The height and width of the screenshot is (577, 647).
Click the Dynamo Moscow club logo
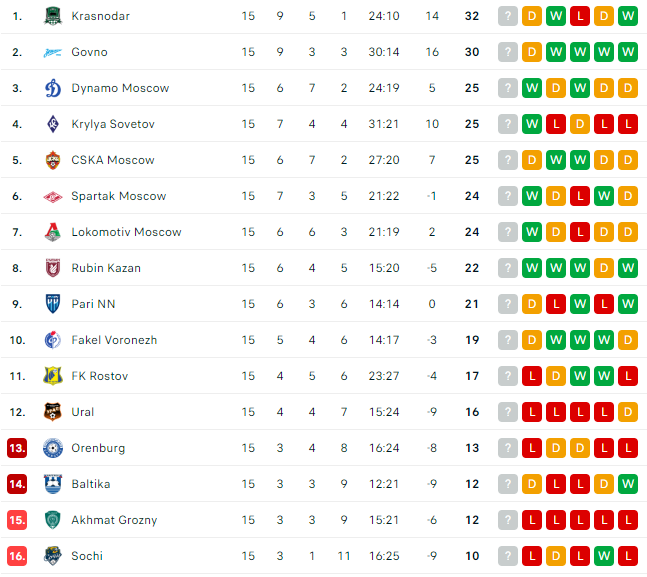[x=53, y=88]
